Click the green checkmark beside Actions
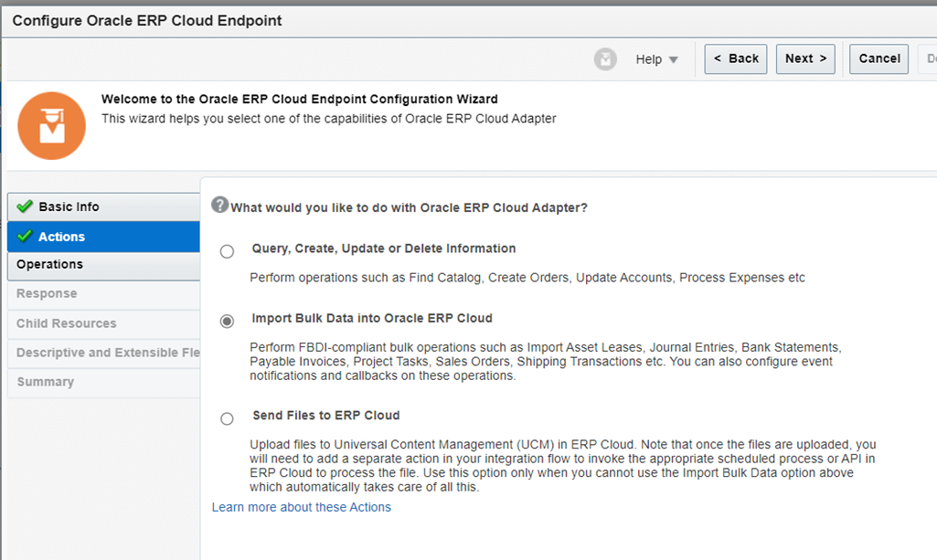937x560 pixels. [25, 236]
